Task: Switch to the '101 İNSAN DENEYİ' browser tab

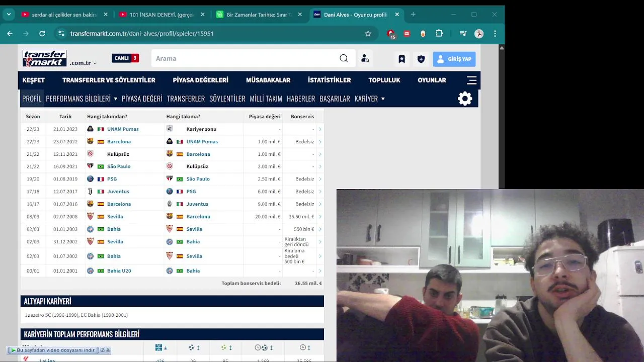Action: (x=161, y=15)
